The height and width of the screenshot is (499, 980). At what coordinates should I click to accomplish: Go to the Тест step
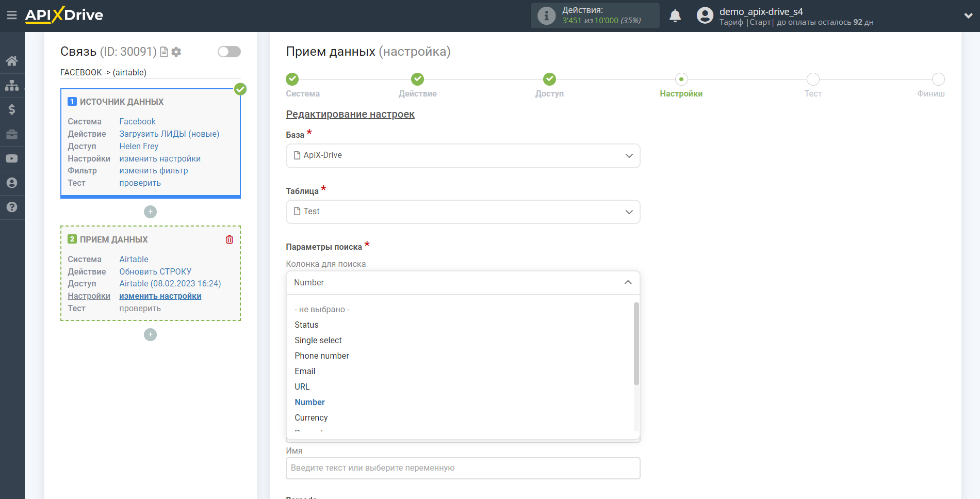coord(813,79)
